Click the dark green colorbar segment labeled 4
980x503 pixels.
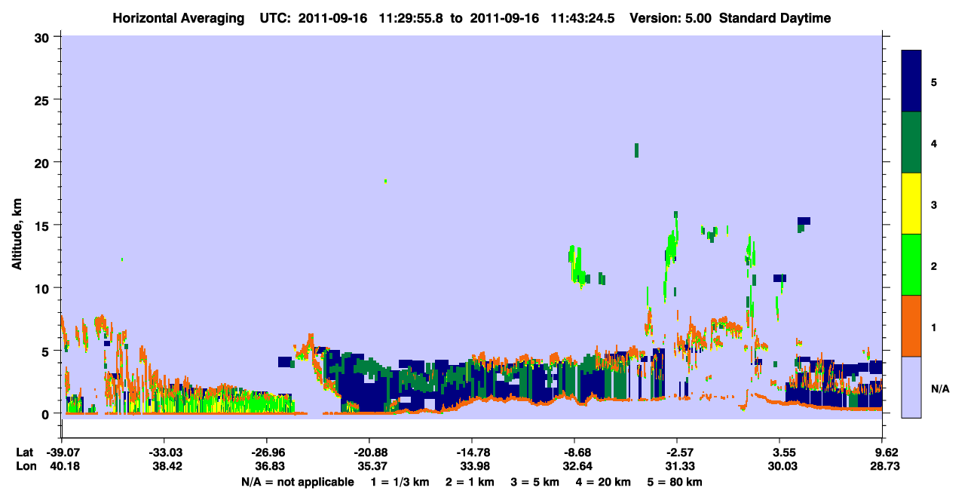[x=911, y=143]
